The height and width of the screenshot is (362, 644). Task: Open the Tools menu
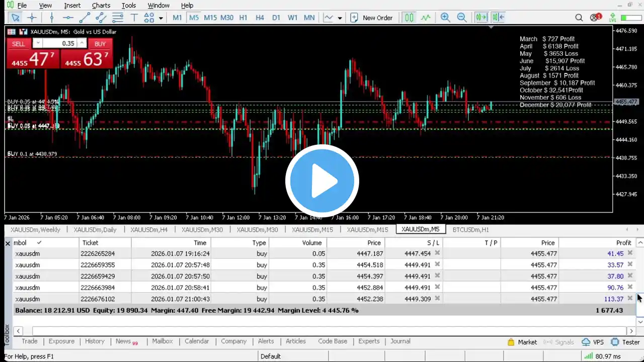coord(129,5)
